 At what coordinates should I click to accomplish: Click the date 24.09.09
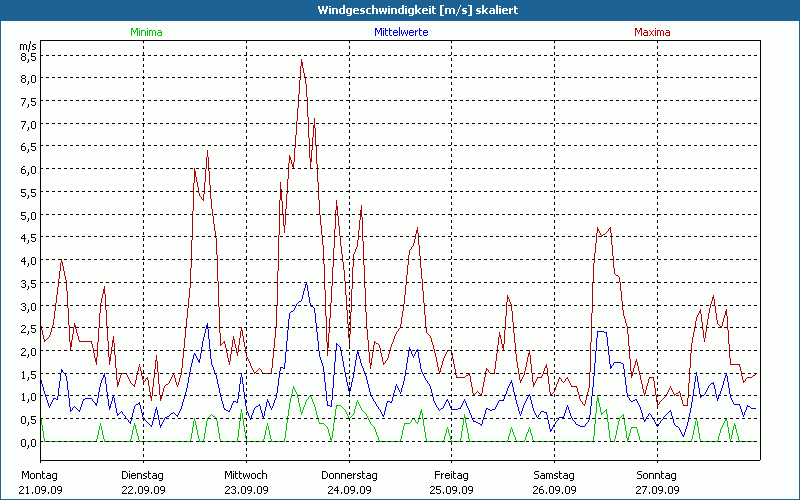pyautogui.click(x=349, y=490)
